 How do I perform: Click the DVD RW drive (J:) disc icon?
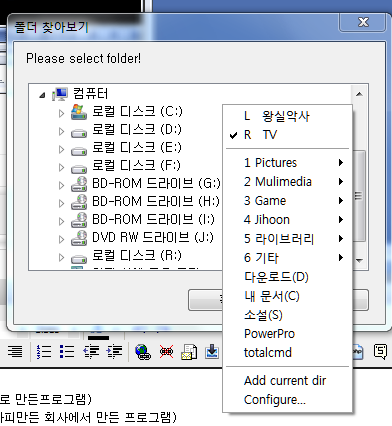coord(79,238)
